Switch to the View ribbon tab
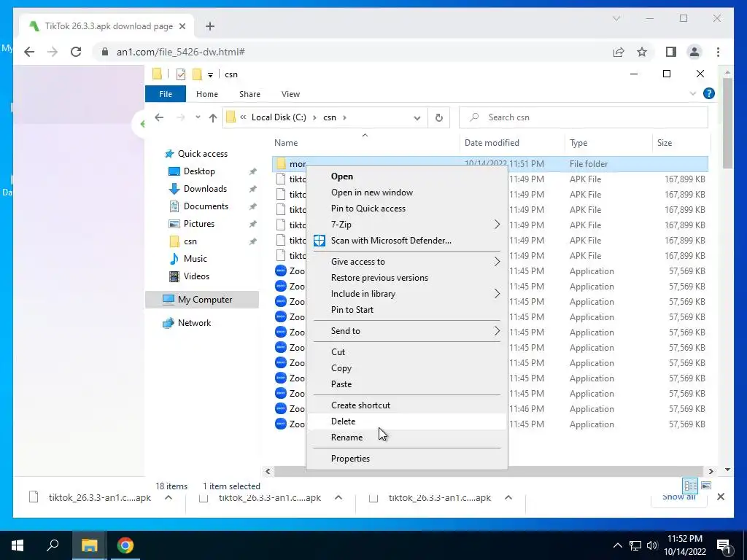The height and width of the screenshot is (560, 747). pos(290,94)
